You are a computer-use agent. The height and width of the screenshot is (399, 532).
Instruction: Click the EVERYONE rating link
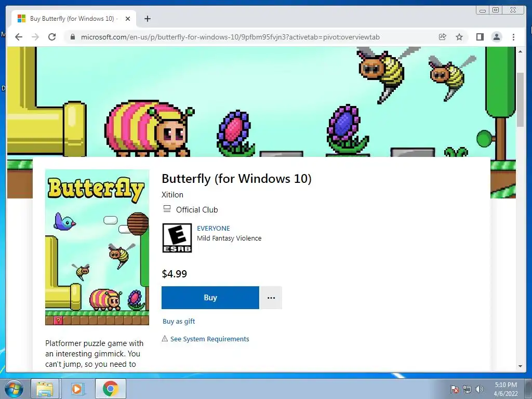click(214, 229)
